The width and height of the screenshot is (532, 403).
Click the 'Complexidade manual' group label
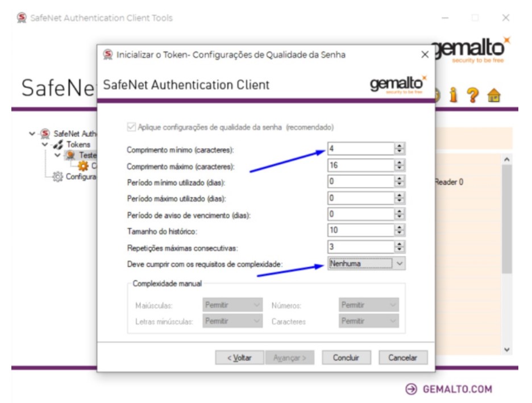click(167, 284)
